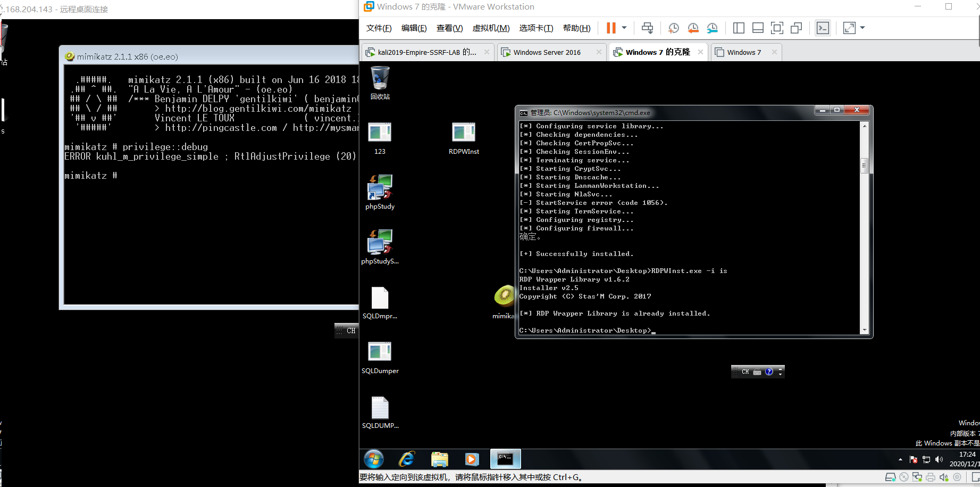Select the Windows 7 的克隆 tab

point(658,52)
